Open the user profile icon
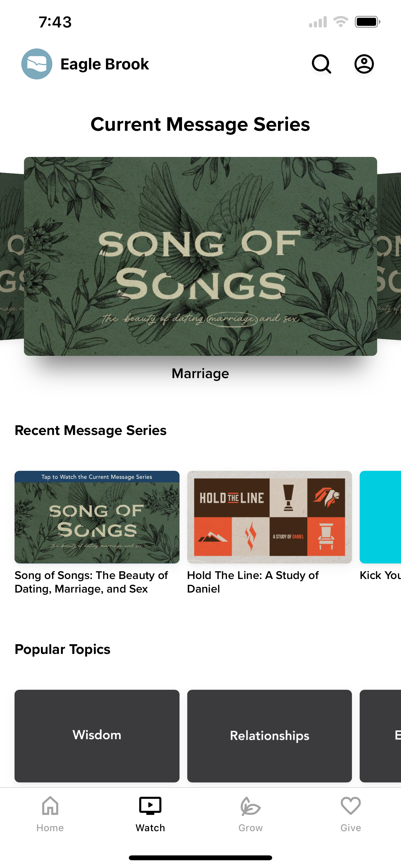The height and width of the screenshot is (868, 401). coord(364,64)
